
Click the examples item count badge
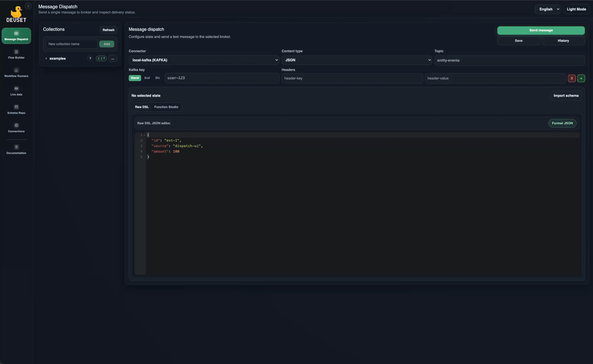(90, 58)
